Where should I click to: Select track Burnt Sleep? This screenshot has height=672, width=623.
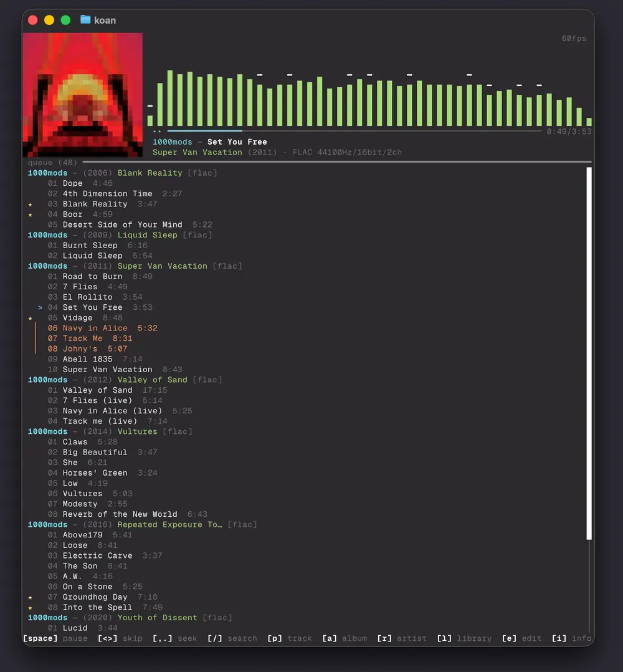[98, 245]
